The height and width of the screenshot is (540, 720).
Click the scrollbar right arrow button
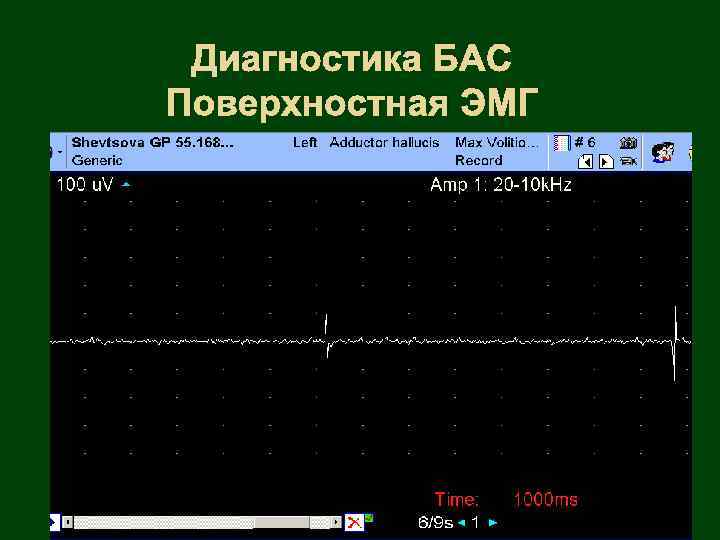337,522
